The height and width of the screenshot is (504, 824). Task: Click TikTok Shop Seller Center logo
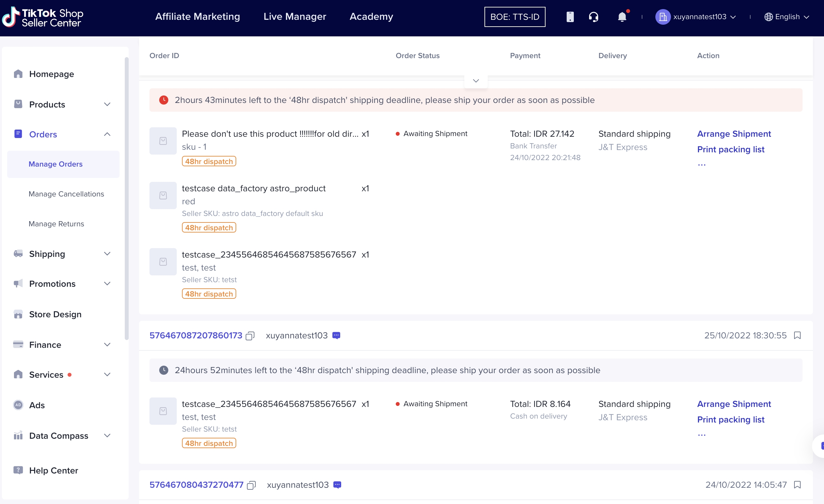tap(43, 17)
